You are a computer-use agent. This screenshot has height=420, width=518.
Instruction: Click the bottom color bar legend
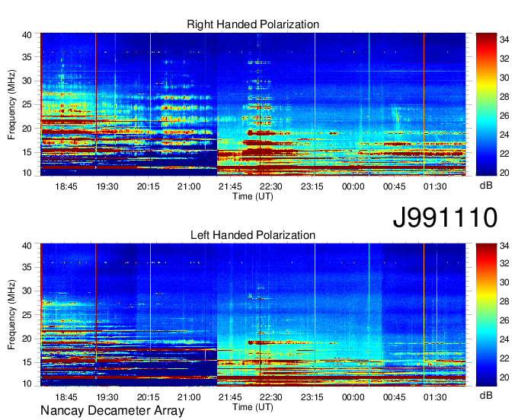486,315
